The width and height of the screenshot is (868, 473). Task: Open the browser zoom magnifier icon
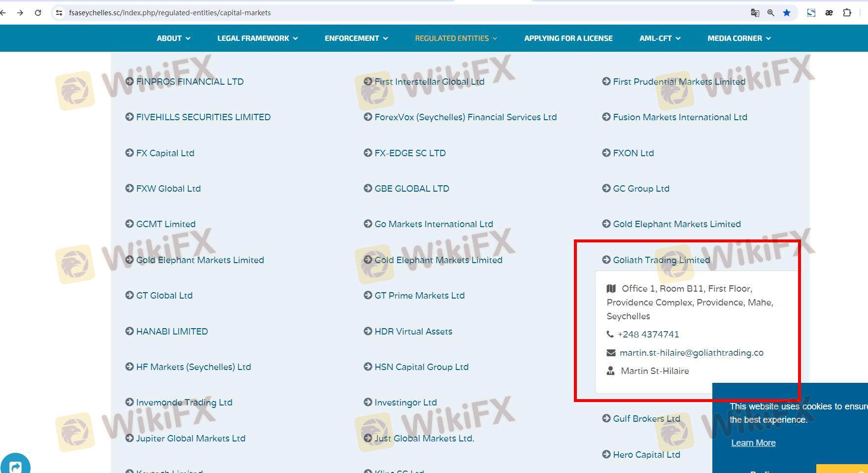coord(770,13)
